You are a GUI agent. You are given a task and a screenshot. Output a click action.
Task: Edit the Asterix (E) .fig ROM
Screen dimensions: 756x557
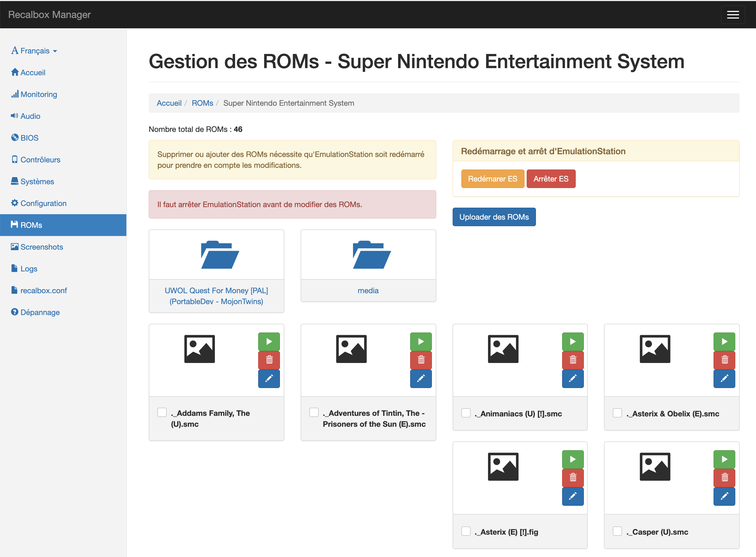click(x=573, y=496)
